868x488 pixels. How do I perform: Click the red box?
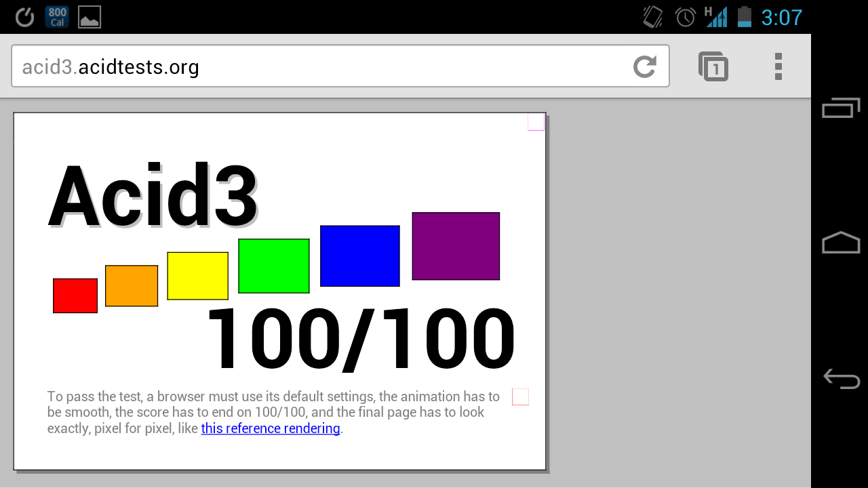(x=75, y=296)
